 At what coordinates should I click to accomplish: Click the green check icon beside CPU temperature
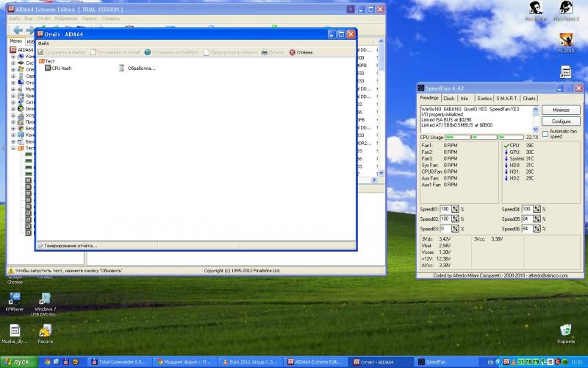pyautogui.click(x=506, y=146)
